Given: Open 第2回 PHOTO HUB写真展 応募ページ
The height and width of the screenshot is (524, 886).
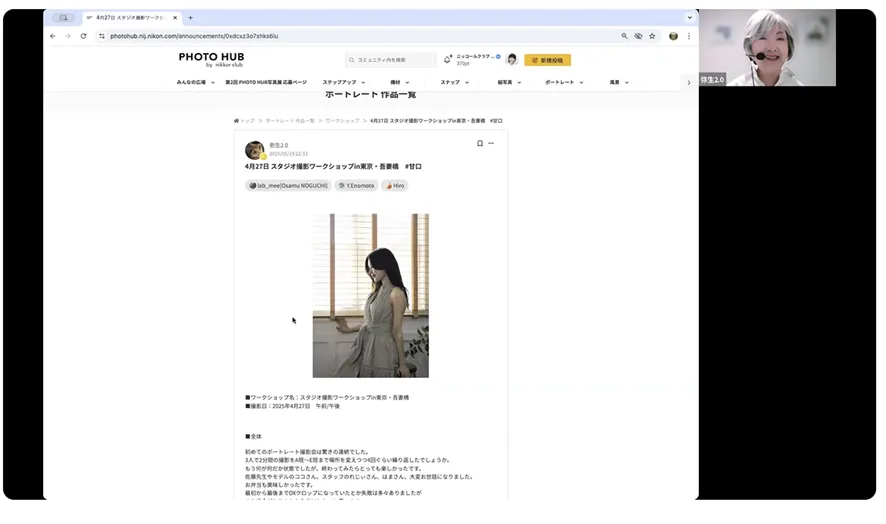Looking at the screenshot, I should click(266, 83).
